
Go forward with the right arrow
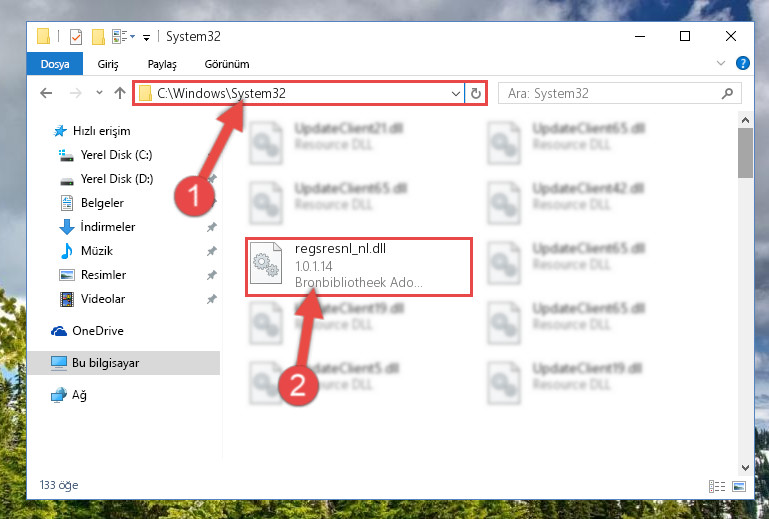click(x=76, y=93)
